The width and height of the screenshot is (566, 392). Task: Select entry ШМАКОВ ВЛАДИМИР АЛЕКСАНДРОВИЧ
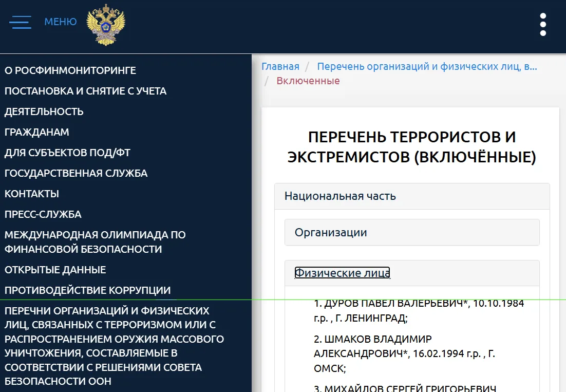[x=404, y=354]
